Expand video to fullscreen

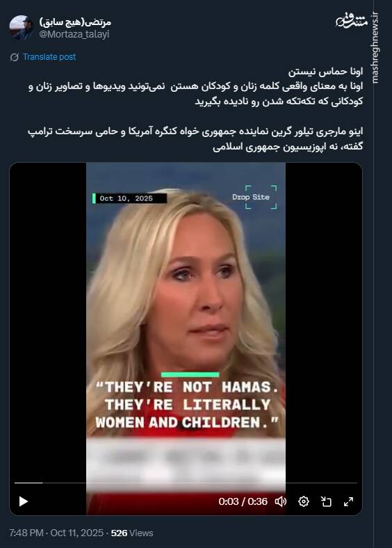click(348, 501)
